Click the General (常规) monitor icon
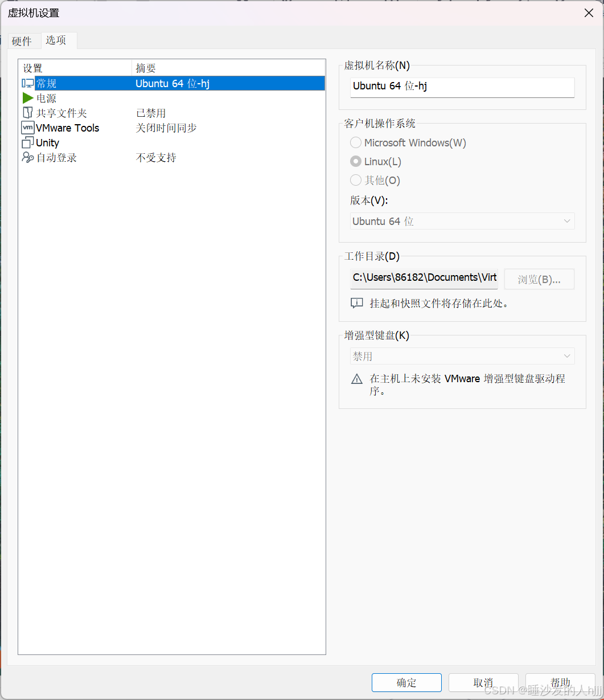Image resolution: width=604 pixels, height=700 pixels. 27,84
